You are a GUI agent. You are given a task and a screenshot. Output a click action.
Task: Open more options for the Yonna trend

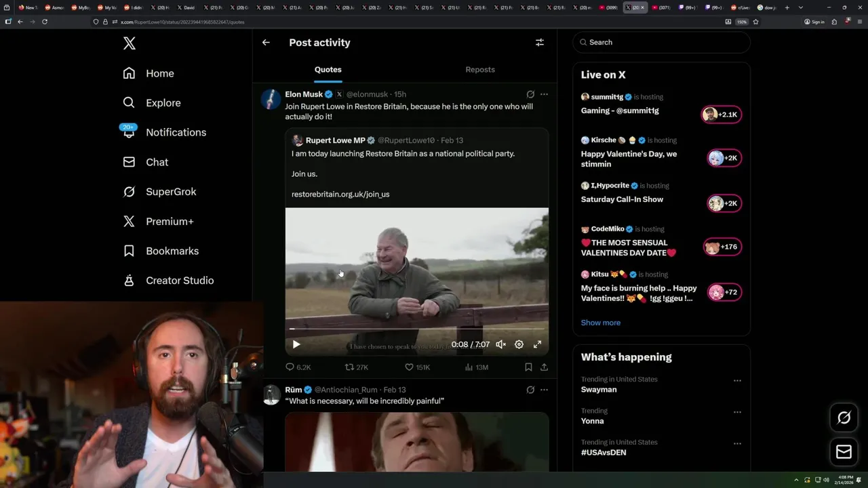737,412
